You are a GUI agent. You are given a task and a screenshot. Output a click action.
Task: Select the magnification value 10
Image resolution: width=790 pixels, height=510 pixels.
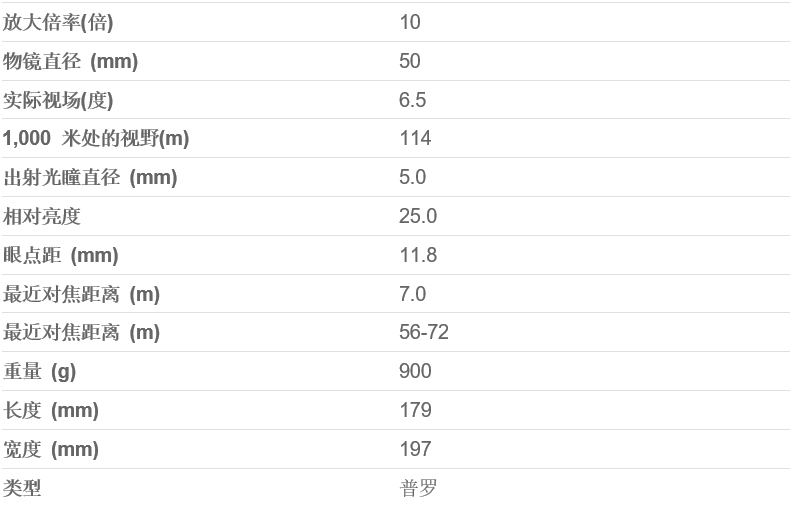point(410,22)
